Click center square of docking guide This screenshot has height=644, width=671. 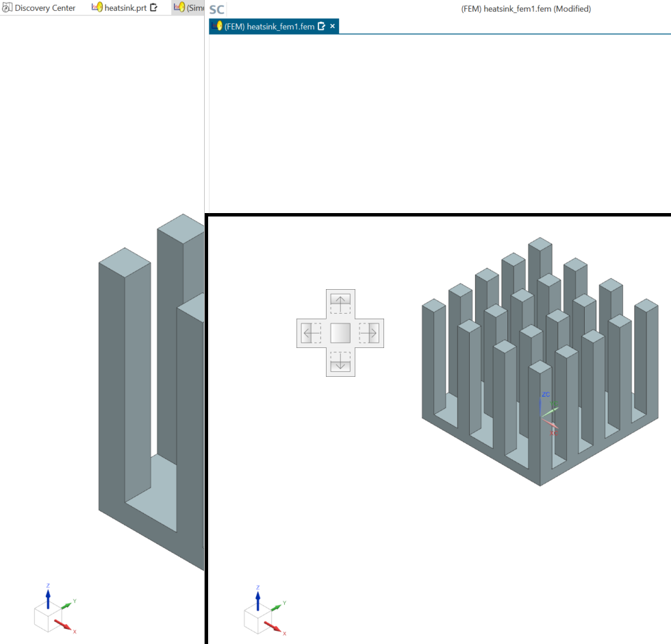pyautogui.click(x=340, y=334)
